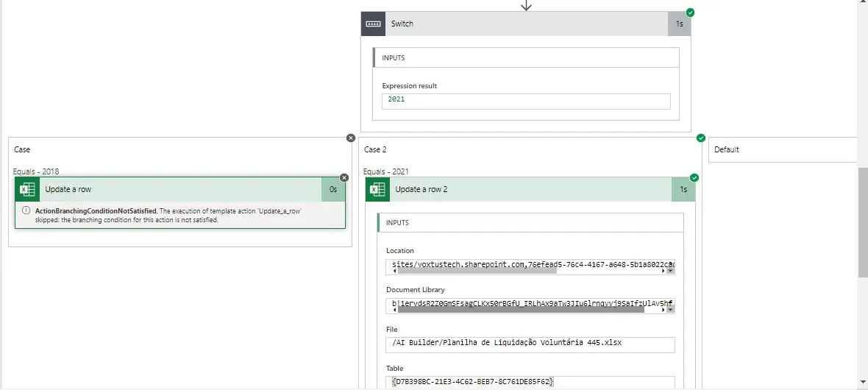The width and height of the screenshot is (868, 390).
Task: Click the Document Library horizontal scrollbar track
Action: click(653, 310)
